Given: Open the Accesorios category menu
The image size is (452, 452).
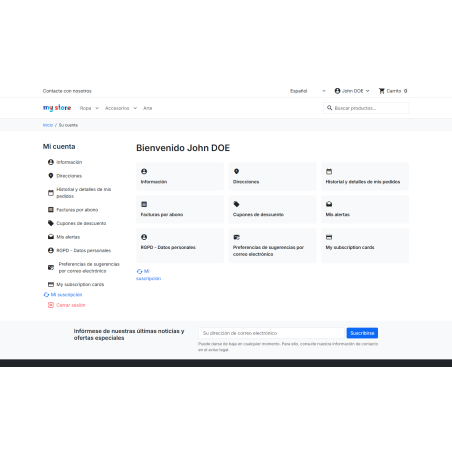Looking at the screenshot, I should (117, 108).
